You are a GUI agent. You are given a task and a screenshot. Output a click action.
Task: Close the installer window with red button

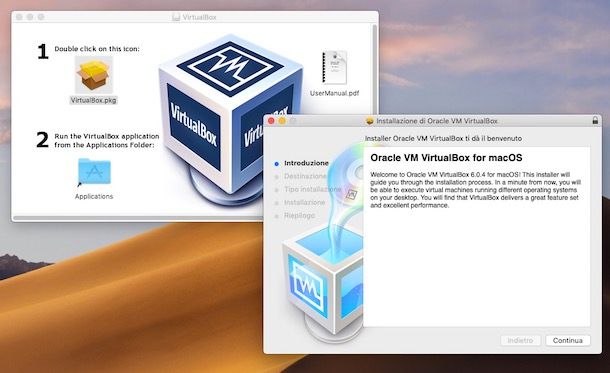271,121
